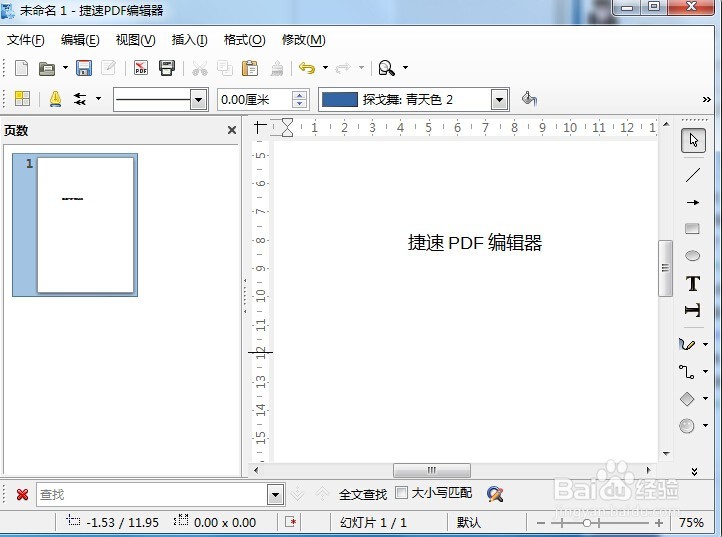Open the 插入(I) menu

pyautogui.click(x=189, y=40)
